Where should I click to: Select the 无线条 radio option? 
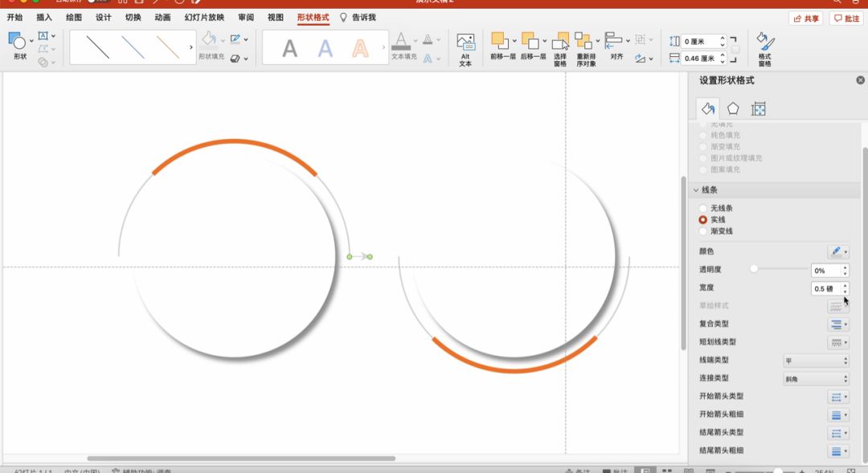click(x=703, y=208)
